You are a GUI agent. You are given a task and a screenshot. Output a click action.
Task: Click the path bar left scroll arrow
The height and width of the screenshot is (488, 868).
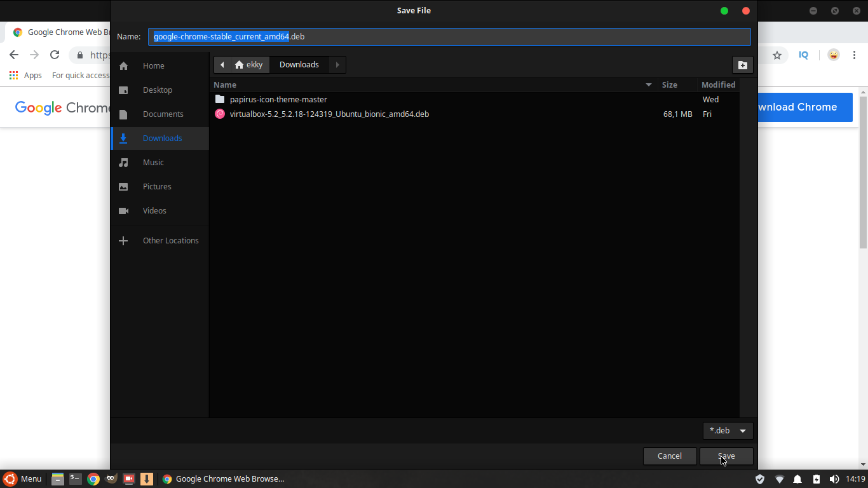222,65
